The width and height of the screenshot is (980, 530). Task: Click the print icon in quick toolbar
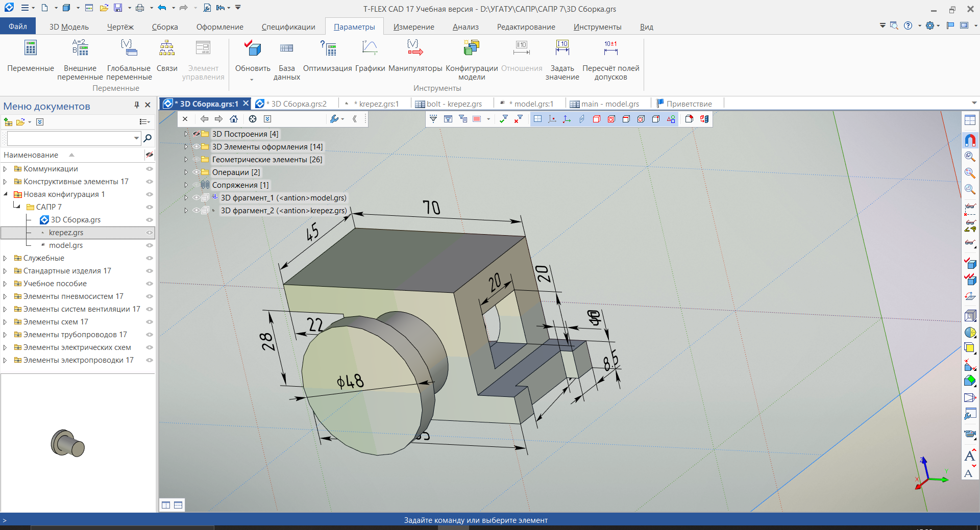point(140,8)
